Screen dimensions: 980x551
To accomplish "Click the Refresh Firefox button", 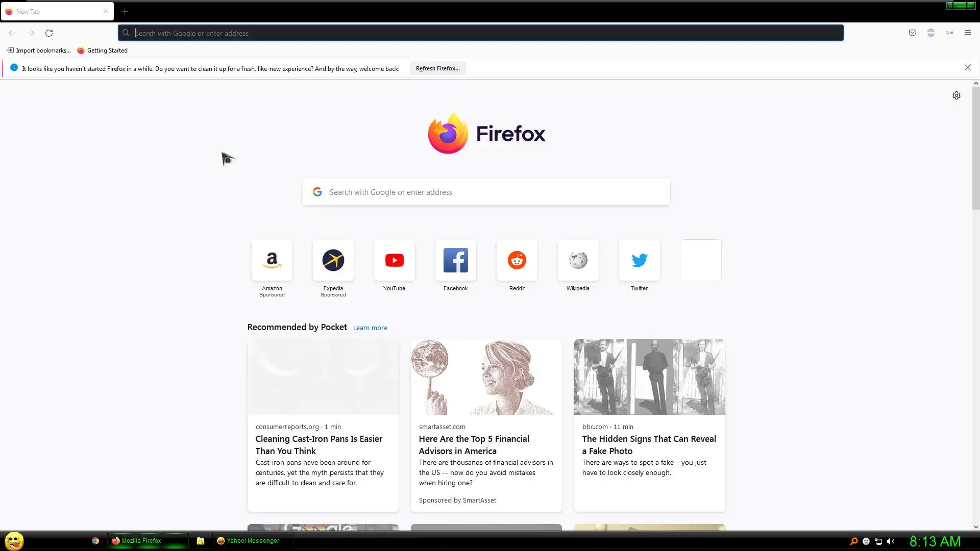I will (437, 68).
